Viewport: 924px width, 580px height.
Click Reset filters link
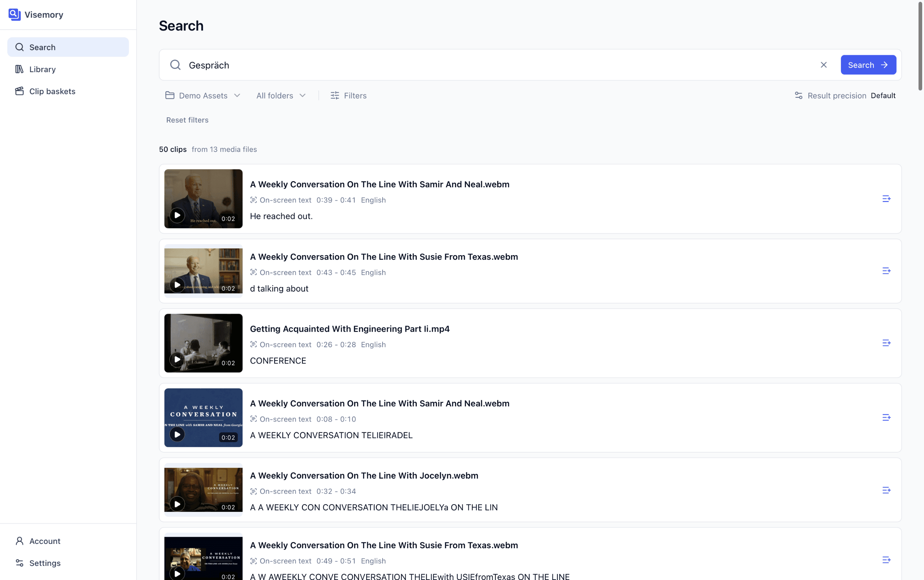point(187,120)
